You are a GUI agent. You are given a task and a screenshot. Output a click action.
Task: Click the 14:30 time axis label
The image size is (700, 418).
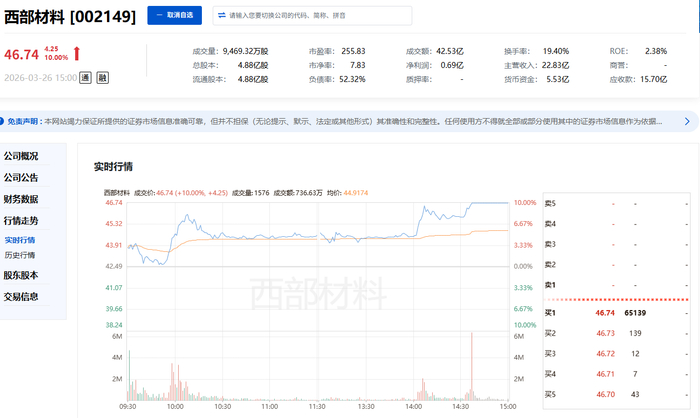pyautogui.click(x=461, y=407)
